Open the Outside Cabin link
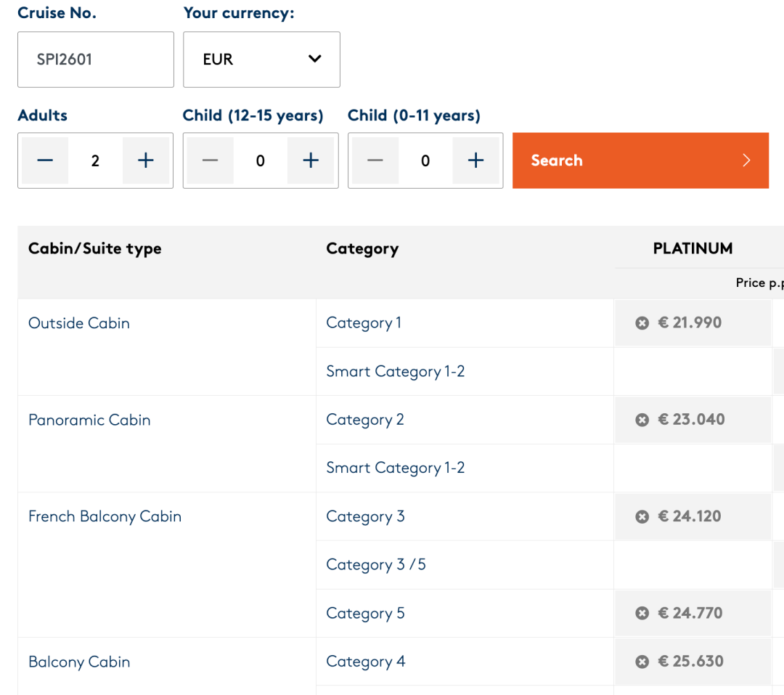Viewport: 784px width, 695px height. click(x=79, y=323)
